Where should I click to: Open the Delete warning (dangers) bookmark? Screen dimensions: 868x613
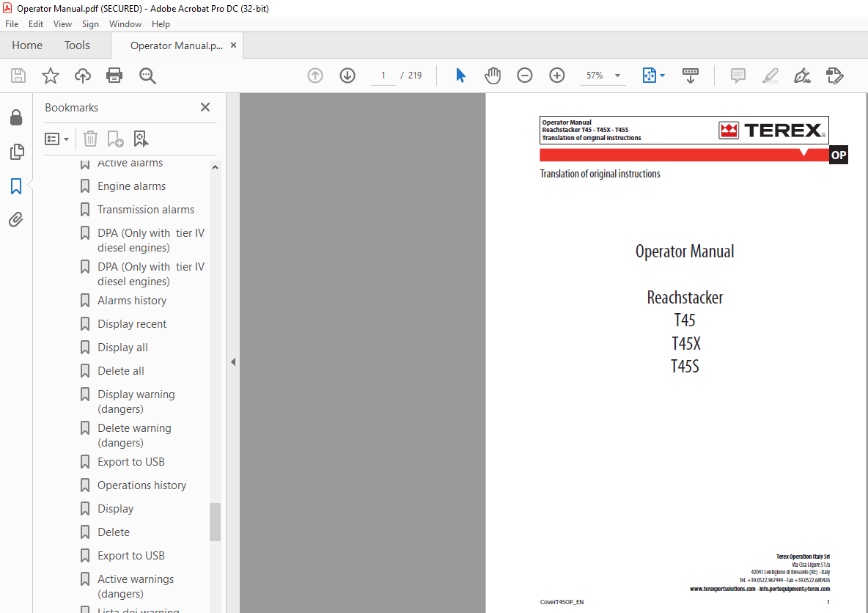(x=134, y=436)
